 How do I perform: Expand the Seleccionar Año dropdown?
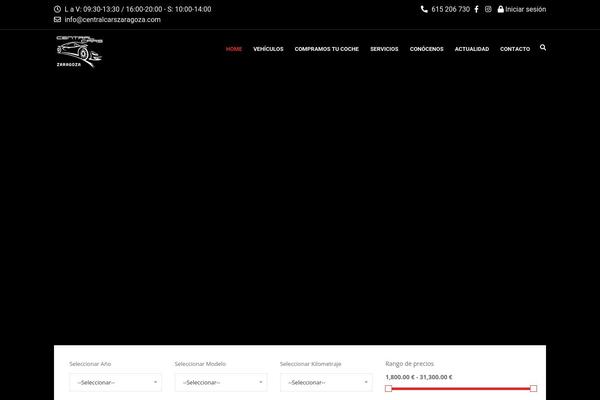(x=116, y=382)
